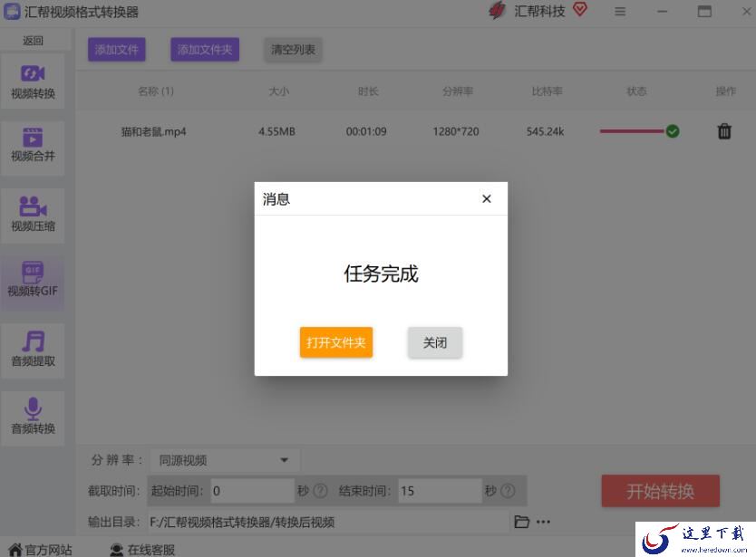Click help icon beside 结束时间 field
Viewport: 756px width, 557px height.
pyautogui.click(x=508, y=491)
